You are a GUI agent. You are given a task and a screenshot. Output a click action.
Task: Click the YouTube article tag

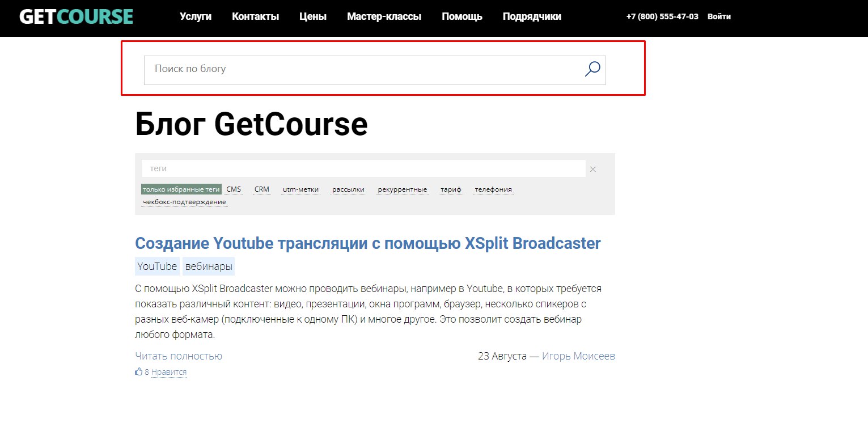click(158, 266)
